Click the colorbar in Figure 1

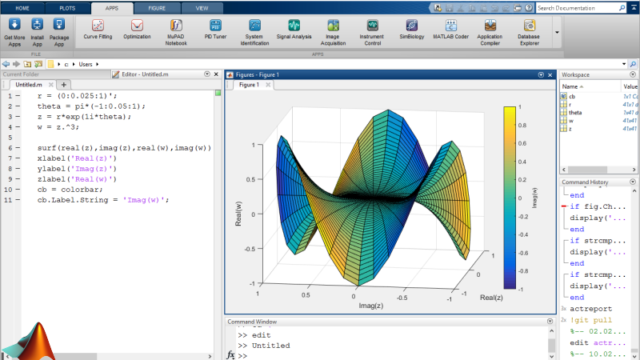tap(509, 198)
